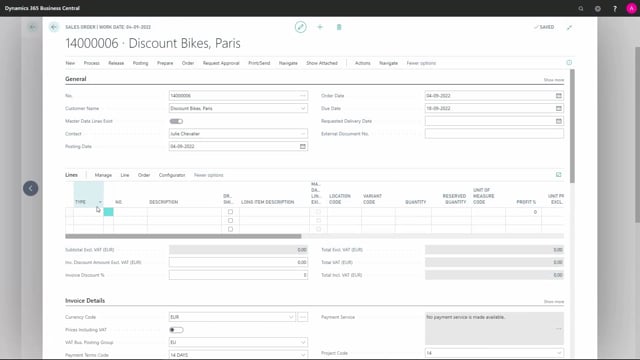
Task: Toggle Prices Including VAT switch
Action: click(176, 330)
